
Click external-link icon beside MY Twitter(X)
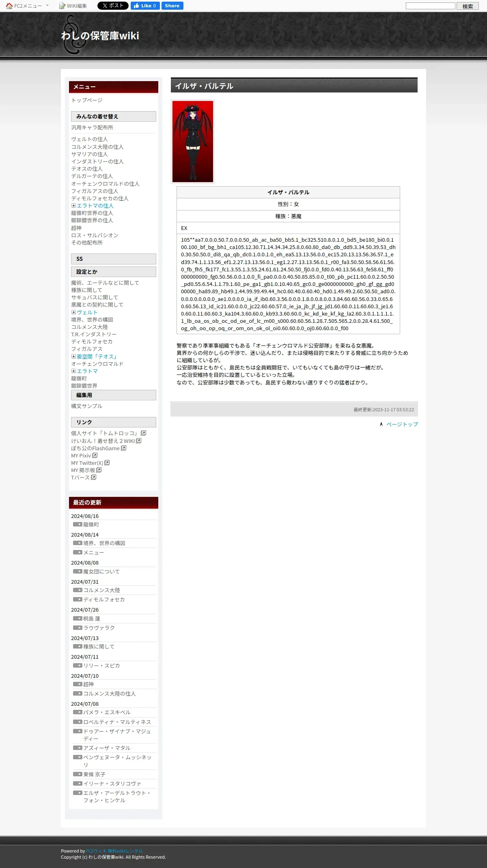[x=107, y=463]
